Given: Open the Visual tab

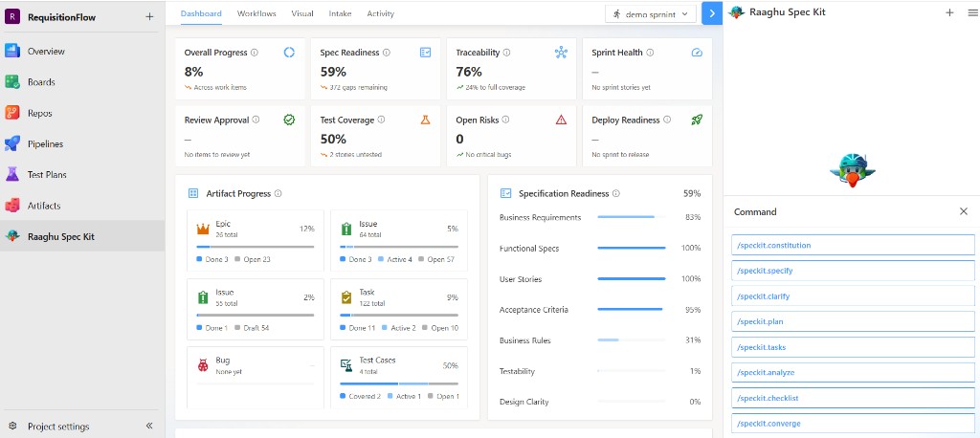Looking at the screenshot, I should tap(302, 13).
